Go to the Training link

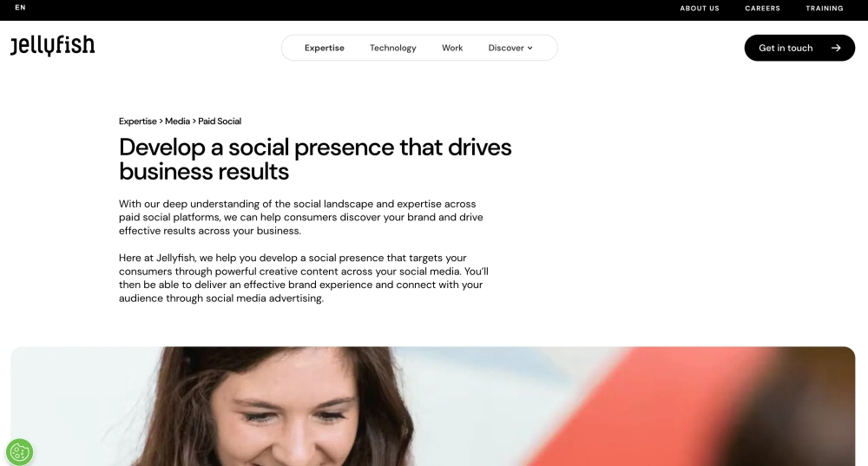pos(825,9)
